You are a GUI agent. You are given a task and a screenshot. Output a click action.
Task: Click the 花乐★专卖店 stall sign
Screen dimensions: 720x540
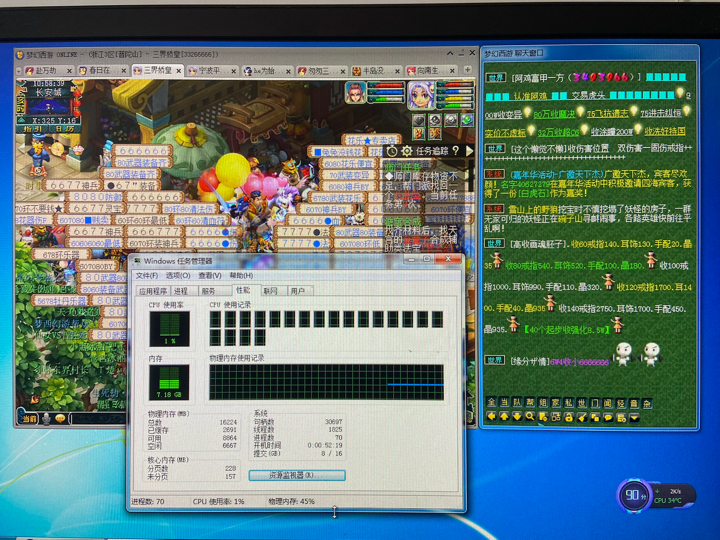(x=371, y=140)
